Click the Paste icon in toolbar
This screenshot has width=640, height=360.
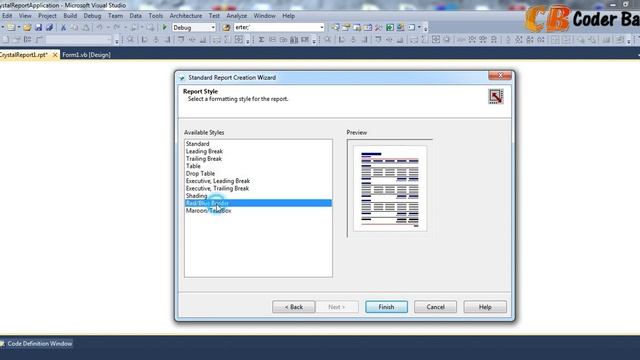(x=86, y=27)
